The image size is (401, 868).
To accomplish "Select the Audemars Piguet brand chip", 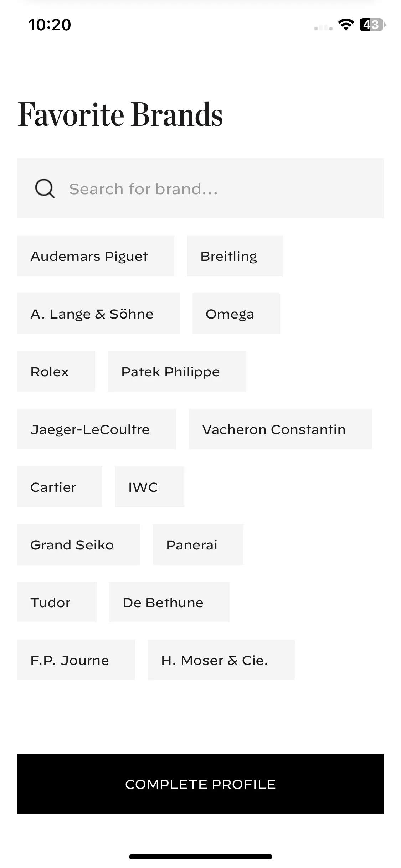I will (96, 256).
